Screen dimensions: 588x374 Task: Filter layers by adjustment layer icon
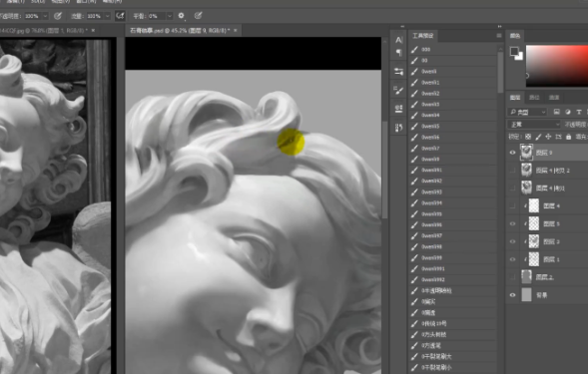tap(568, 112)
